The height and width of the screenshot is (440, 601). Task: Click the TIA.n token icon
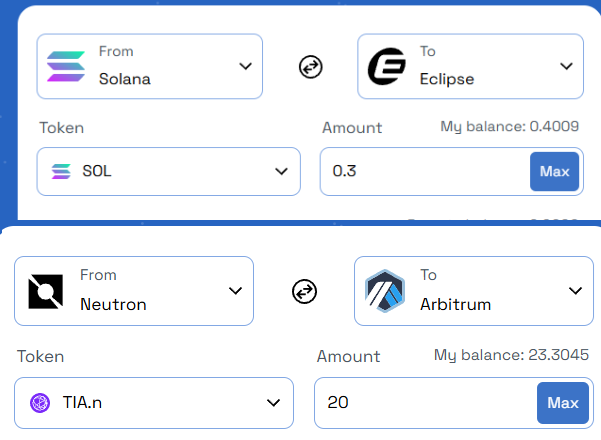[40, 403]
